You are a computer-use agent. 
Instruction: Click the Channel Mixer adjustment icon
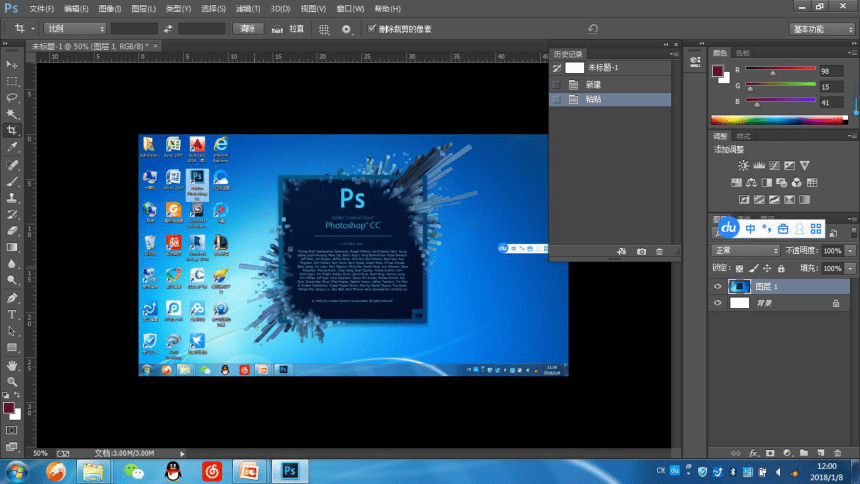[x=796, y=182]
